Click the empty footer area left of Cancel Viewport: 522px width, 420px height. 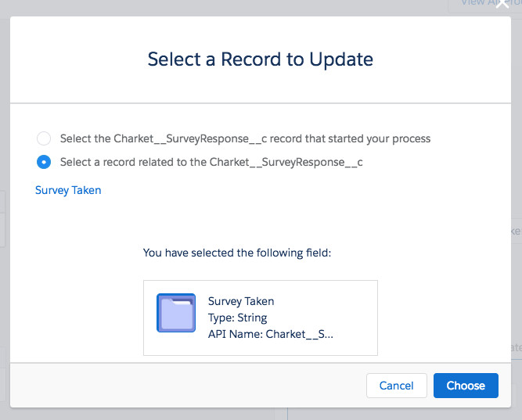(188, 386)
